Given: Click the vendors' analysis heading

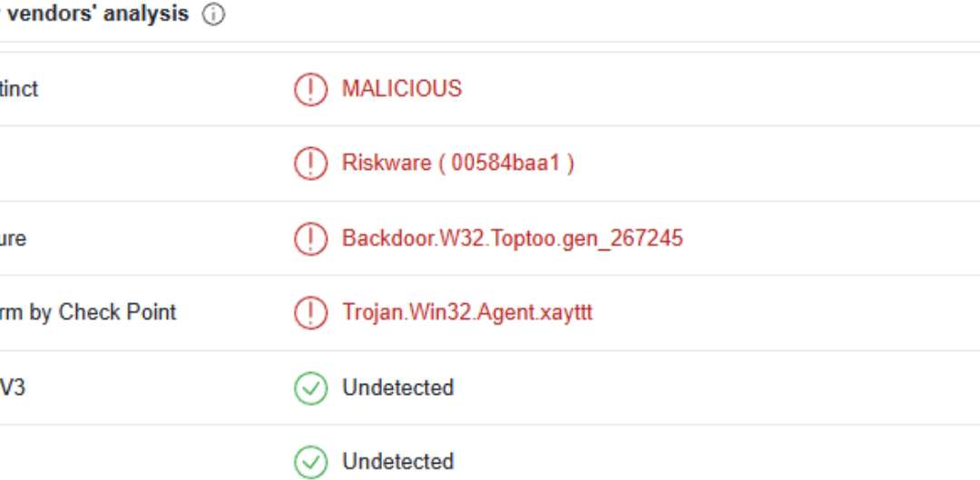Looking at the screenshot, I should tap(97, 15).
